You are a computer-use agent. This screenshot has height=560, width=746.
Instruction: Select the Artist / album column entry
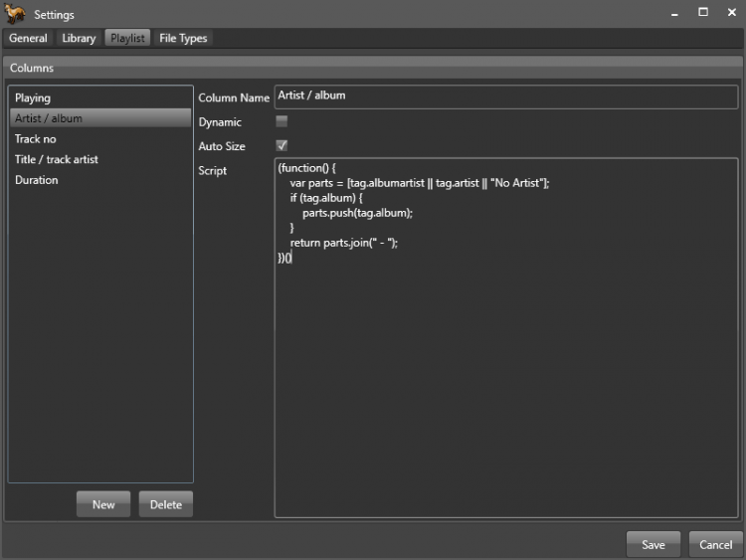[x=49, y=118]
